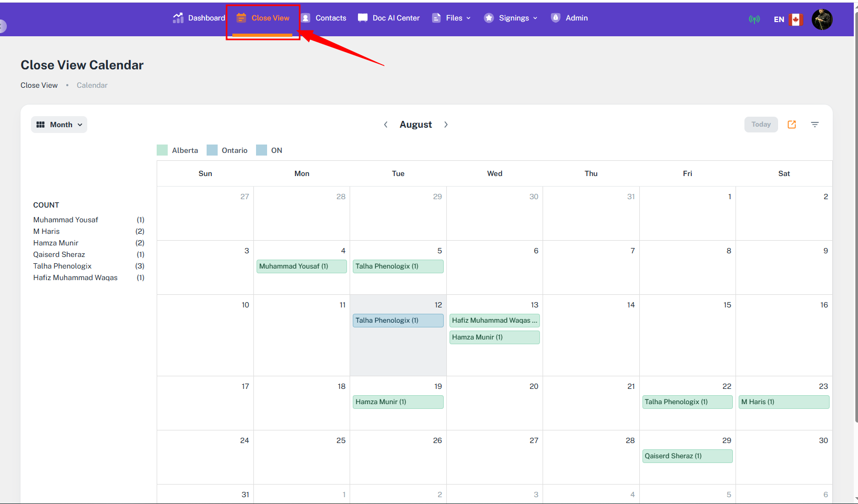
Task: Advance to next month arrow
Action: coord(446,125)
